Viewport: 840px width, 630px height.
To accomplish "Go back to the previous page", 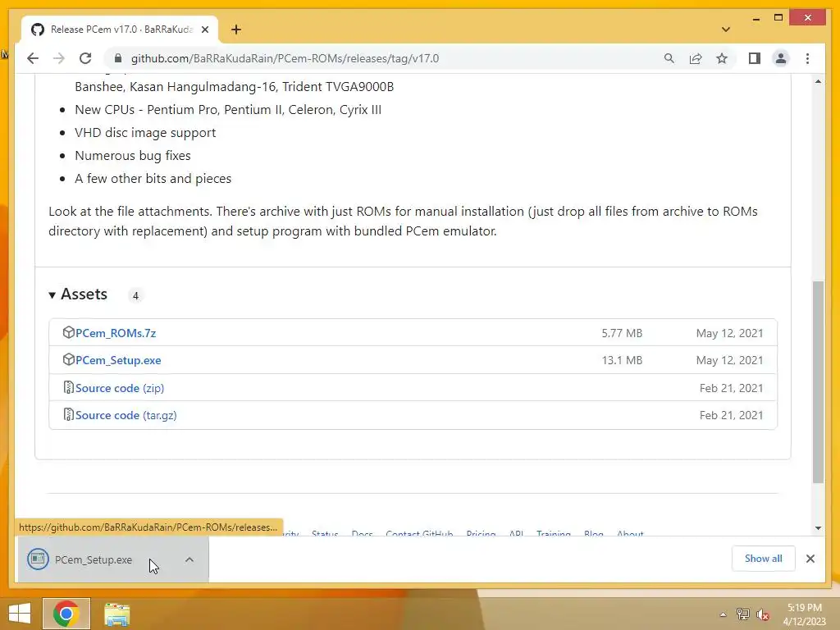I will [33, 58].
